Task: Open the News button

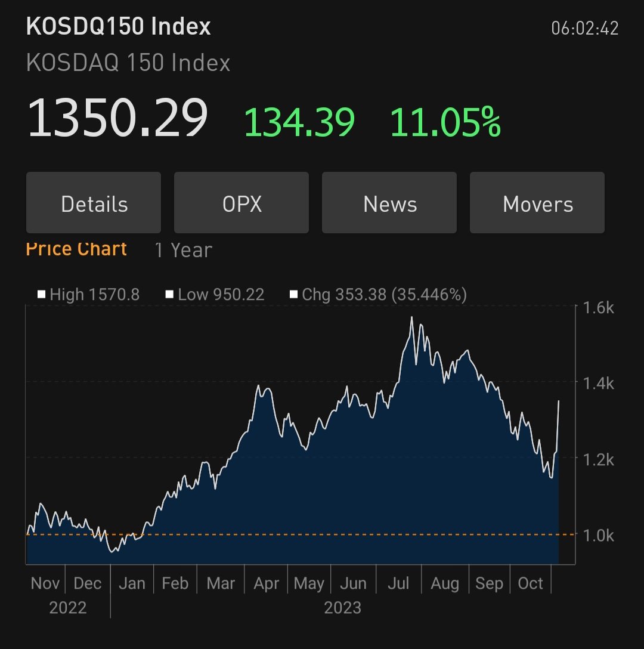Action: click(389, 203)
